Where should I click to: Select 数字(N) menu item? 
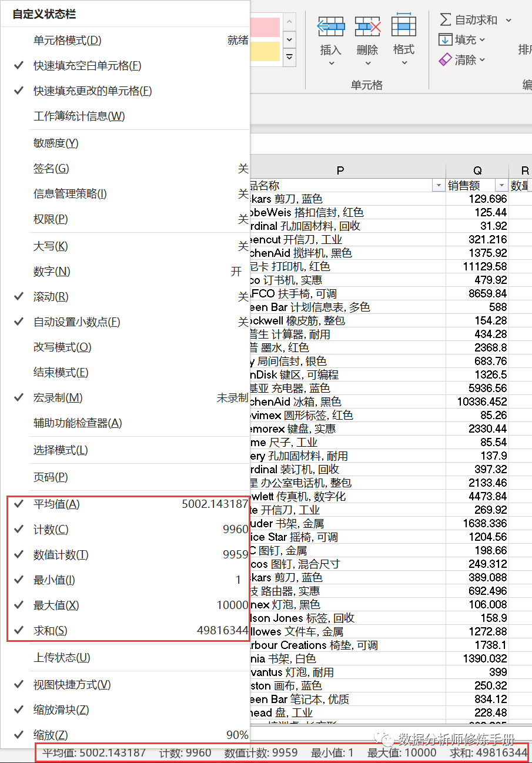(x=125, y=272)
